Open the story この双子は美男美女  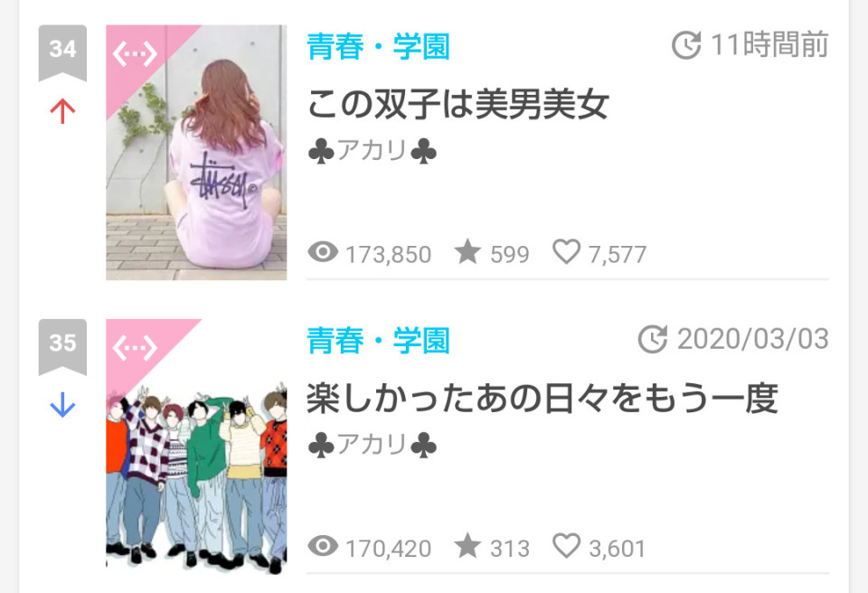[x=458, y=104]
